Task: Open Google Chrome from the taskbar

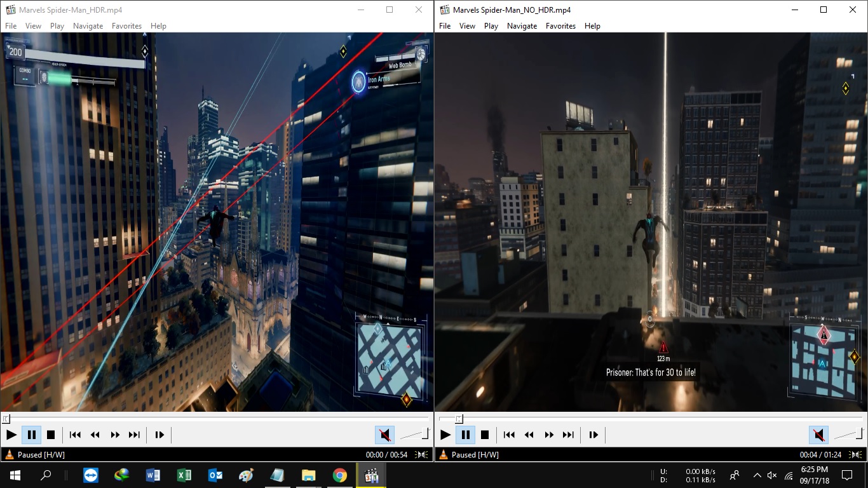Action: pyautogui.click(x=340, y=475)
